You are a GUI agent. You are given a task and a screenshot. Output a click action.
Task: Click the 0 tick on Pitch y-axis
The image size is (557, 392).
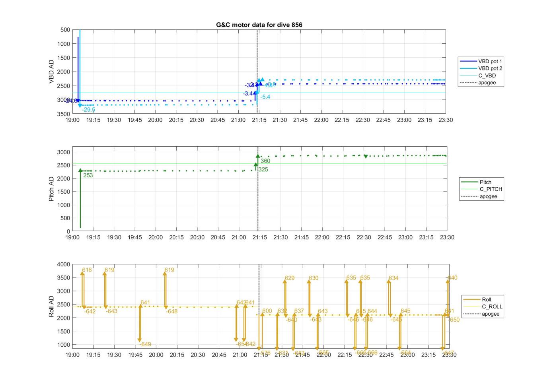[x=68, y=231]
